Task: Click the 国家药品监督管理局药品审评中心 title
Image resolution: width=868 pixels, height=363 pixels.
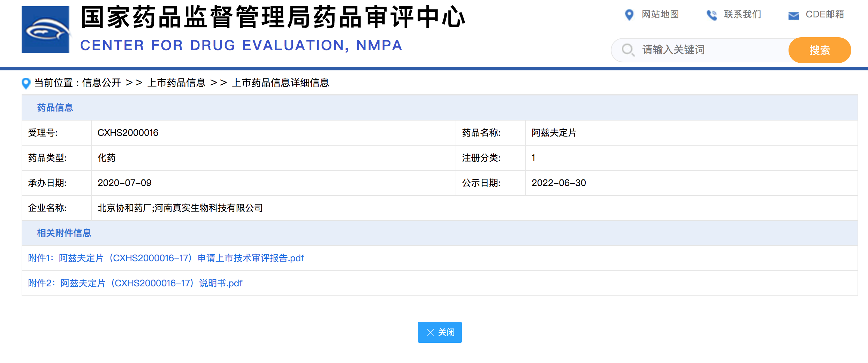Action: pyautogui.click(x=273, y=17)
